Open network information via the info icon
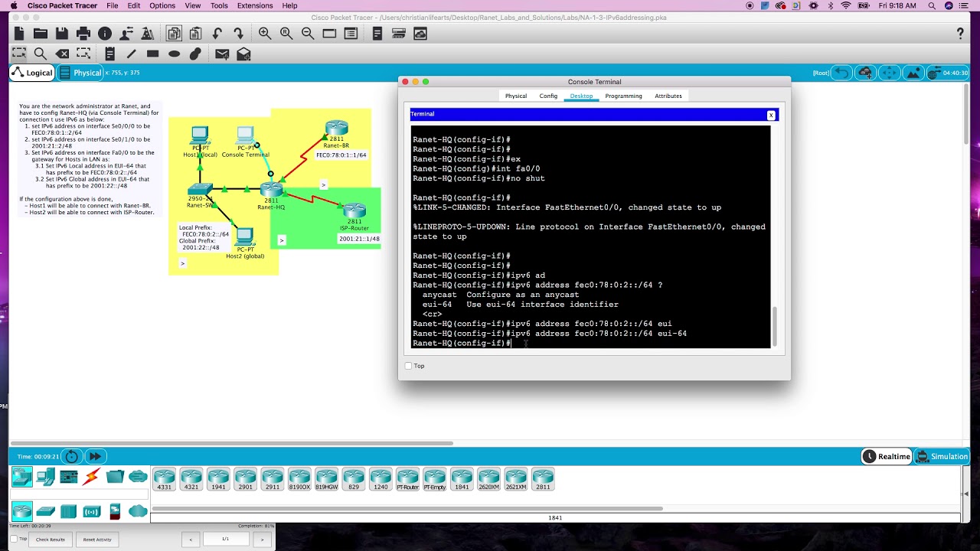This screenshot has width=980, height=551. tap(105, 34)
